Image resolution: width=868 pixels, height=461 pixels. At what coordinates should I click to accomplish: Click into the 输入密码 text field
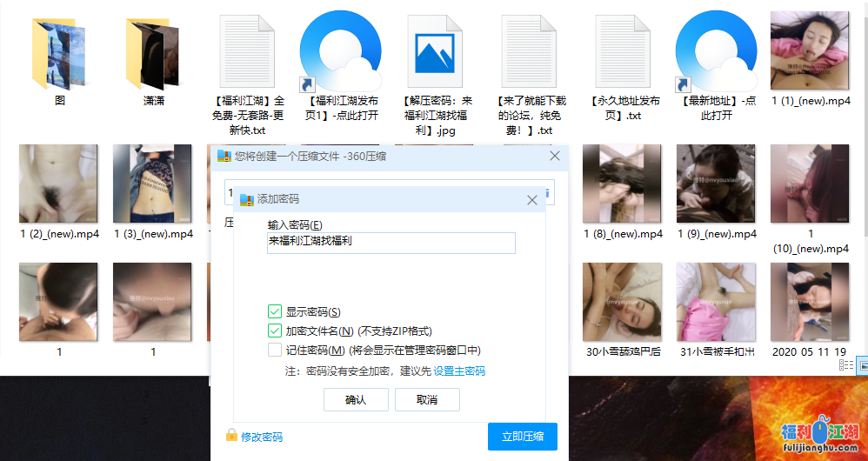click(391, 243)
